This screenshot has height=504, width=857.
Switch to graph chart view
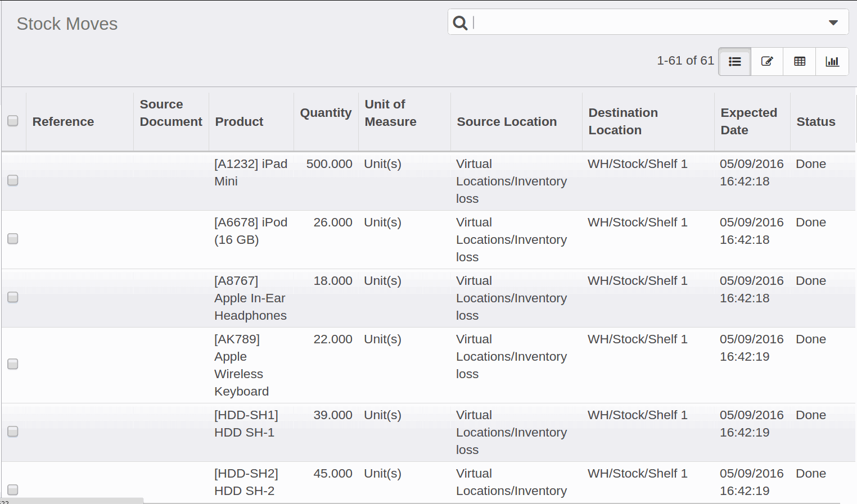pos(832,61)
